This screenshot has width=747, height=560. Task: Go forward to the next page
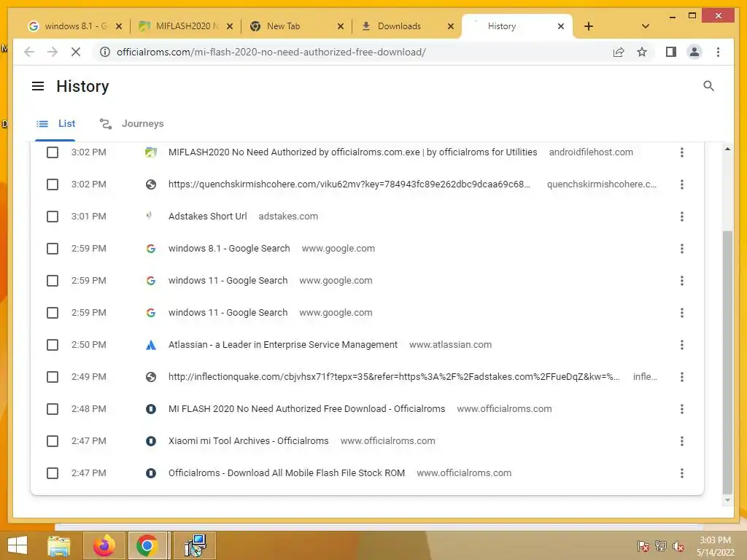tap(53, 52)
